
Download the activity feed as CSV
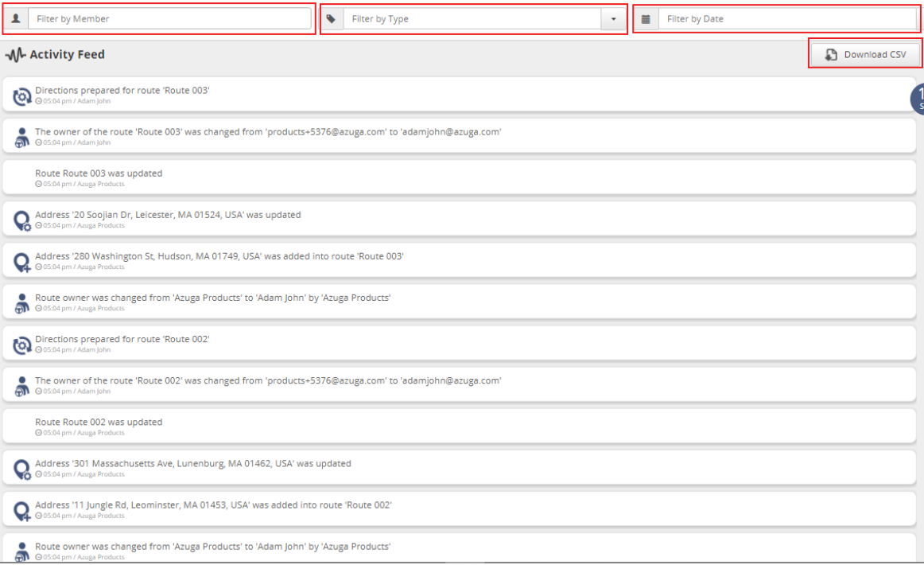coord(865,54)
